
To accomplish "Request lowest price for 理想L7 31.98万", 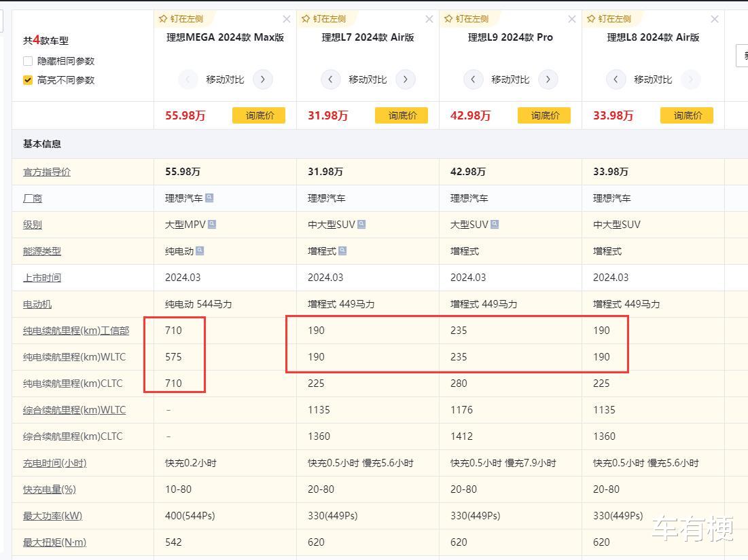I will tap(402, 115).
